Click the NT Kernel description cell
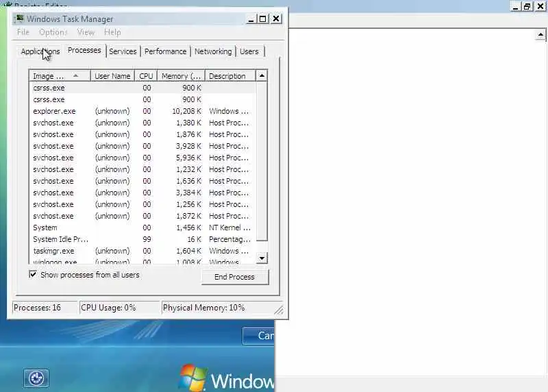Screen dimensions: 548x392 click(x=229, y=228)
